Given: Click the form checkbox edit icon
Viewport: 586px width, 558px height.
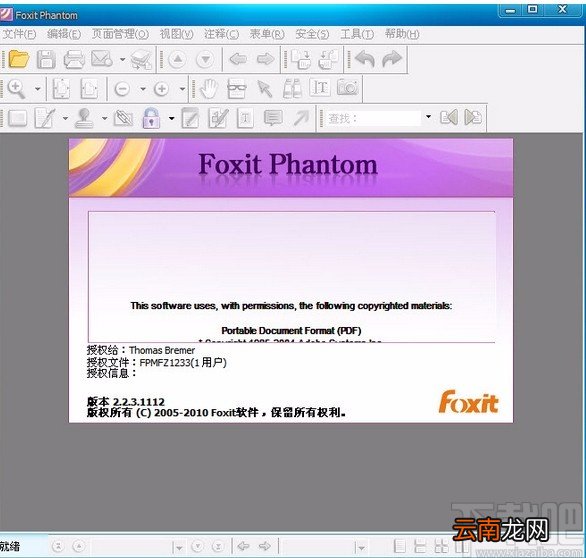Looking at the screenshot, I should point(218,118).
